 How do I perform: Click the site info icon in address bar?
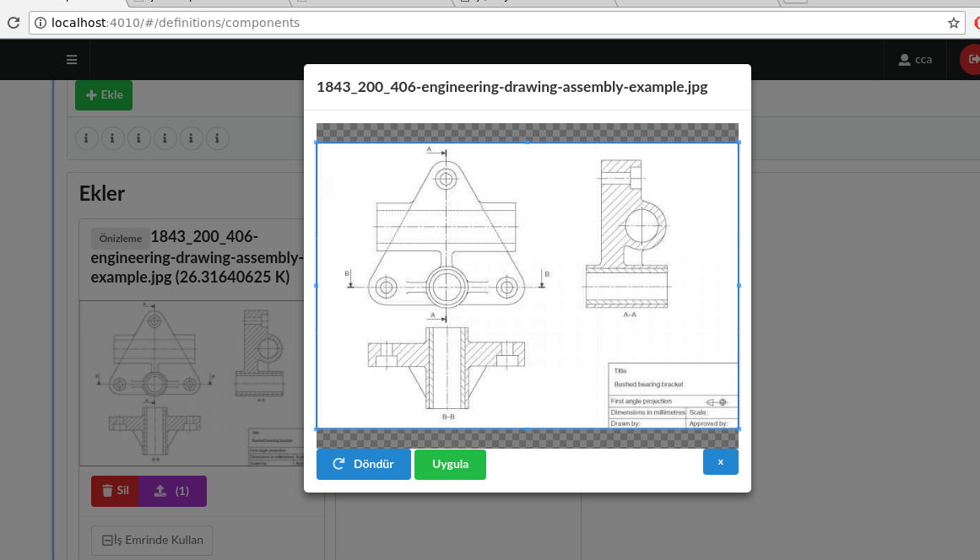(x=41, y=23)
